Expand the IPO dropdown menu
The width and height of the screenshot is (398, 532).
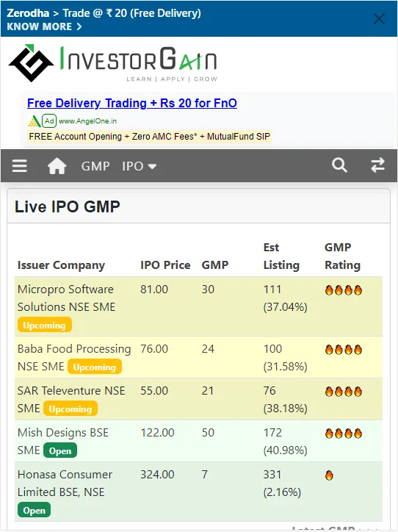point(139,166)
